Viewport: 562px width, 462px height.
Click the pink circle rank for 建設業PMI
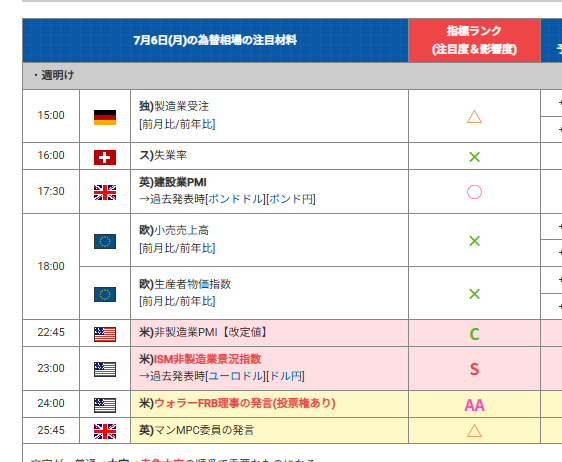[474, 192]
